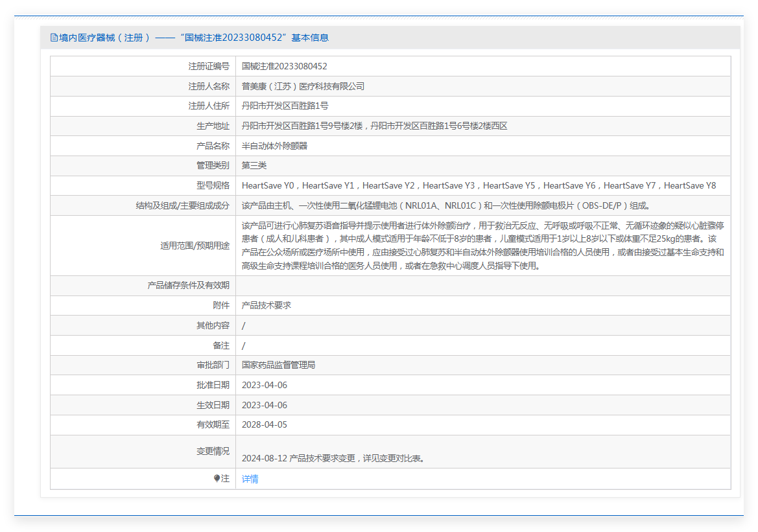The image size is (758, 532).
Task: Click the bullet icon beside 注
Action: tap(217, 478)
